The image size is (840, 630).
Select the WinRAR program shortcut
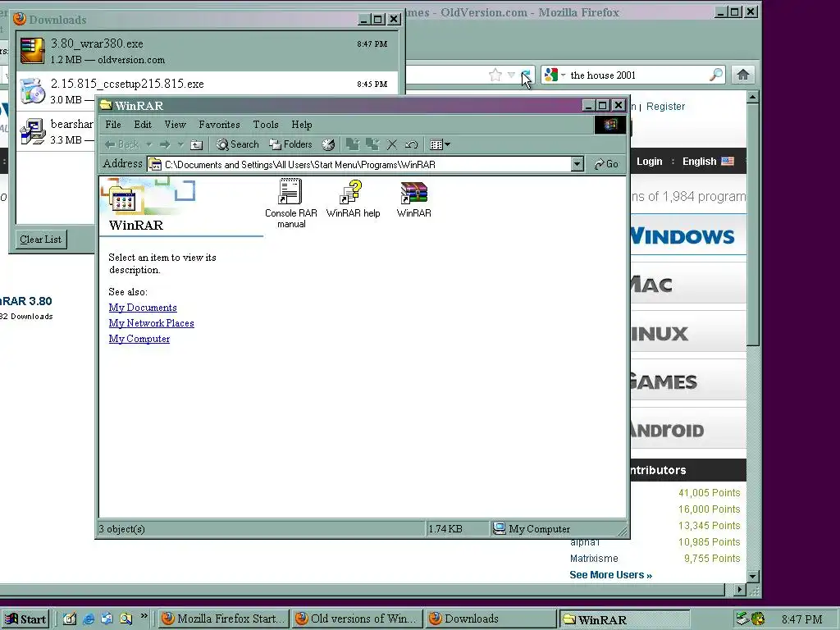(x=413, y=199)
